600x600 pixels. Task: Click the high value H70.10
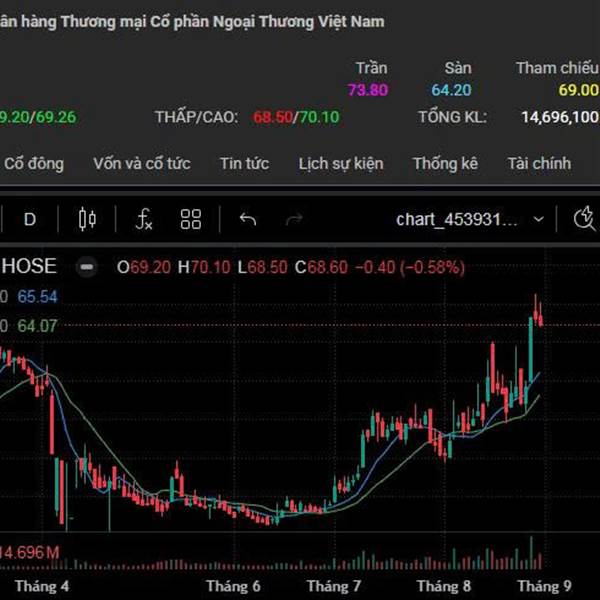[204, 267]
